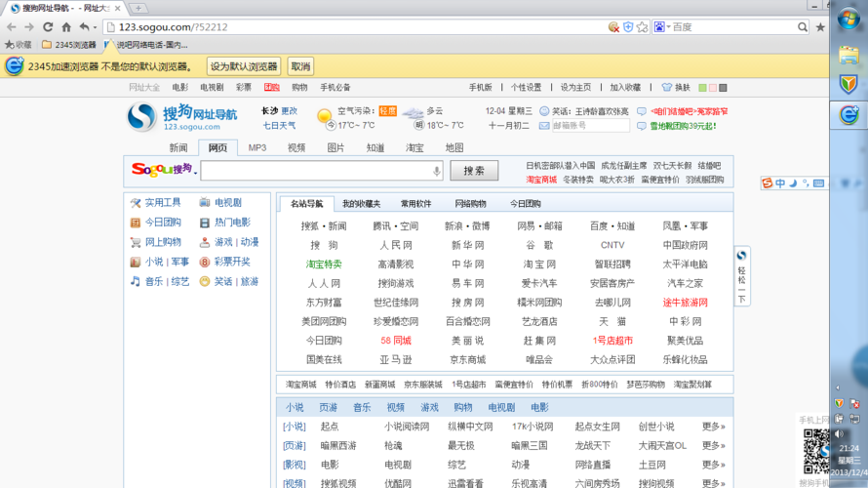Open the Sogou search logo dropdown arrow
Screen dimensions: 868x488
195,174
